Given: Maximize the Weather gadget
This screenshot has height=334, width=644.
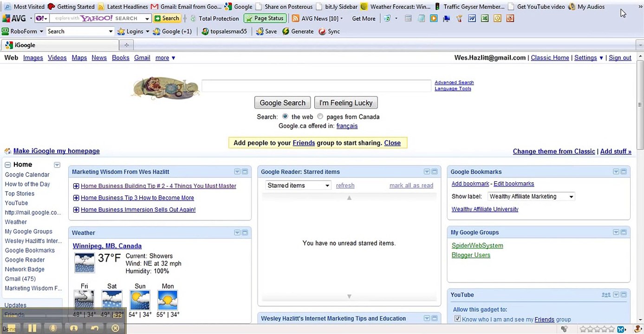Looking at the screenshot, I should pos(245,233).
